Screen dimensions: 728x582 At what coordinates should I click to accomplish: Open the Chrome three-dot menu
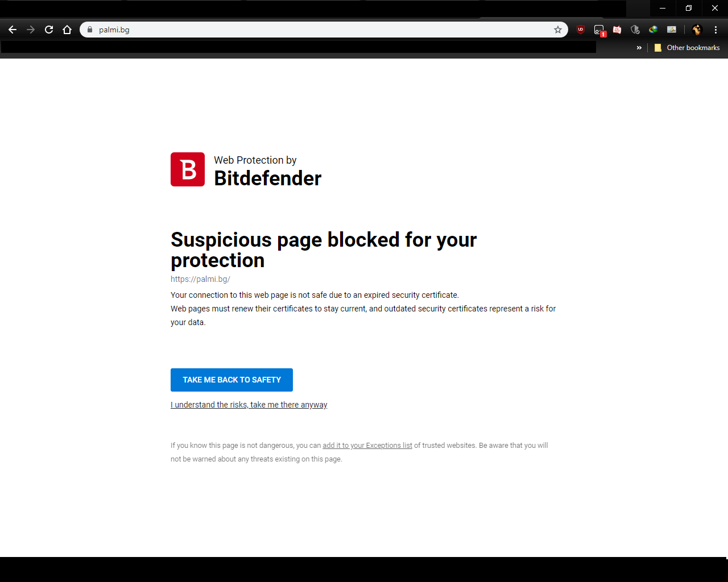tap(715, 30)
